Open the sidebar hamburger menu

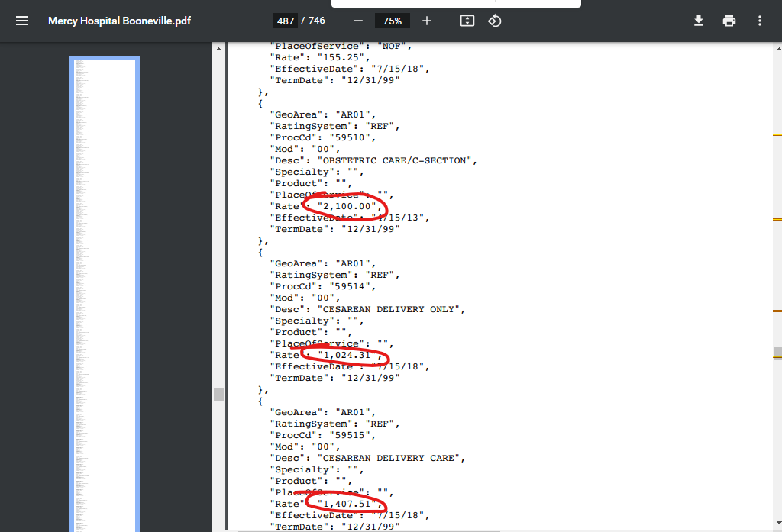click(x=22, y=21)
